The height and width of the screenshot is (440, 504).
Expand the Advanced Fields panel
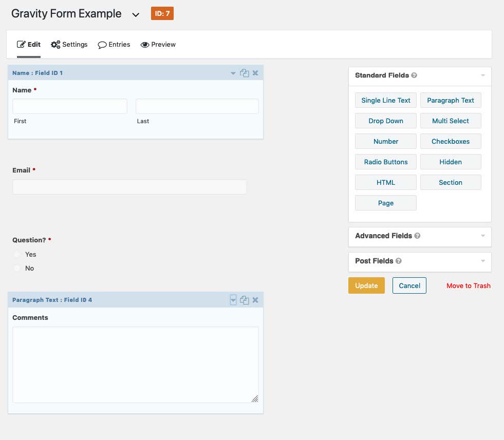point(482,236)
